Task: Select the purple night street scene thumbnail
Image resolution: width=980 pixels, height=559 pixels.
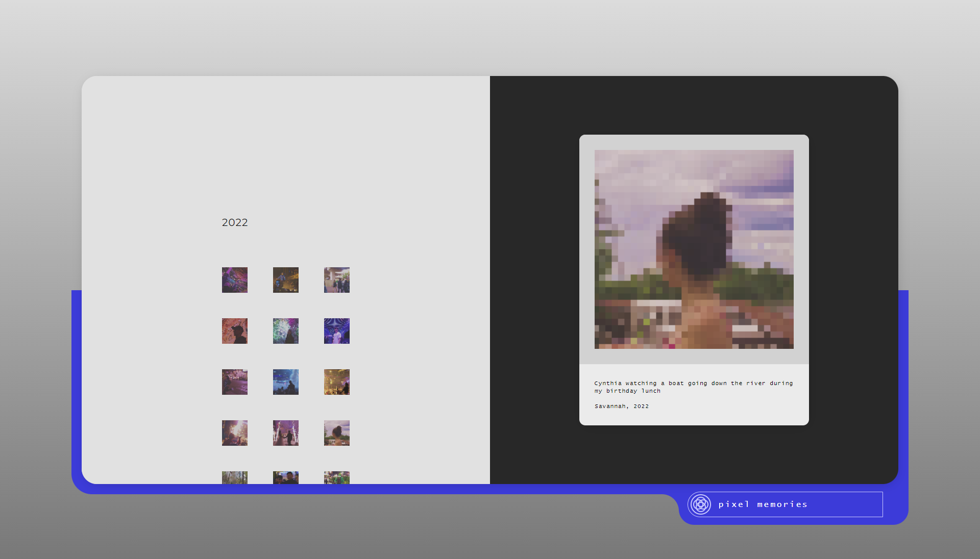Action: 235,382
